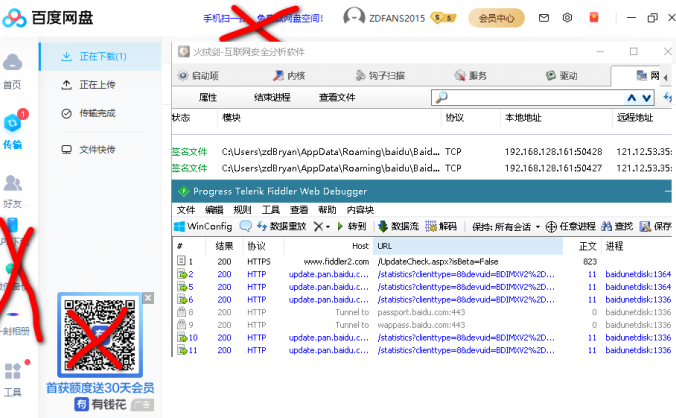676x418 pixels.
Task: Click the Baidu Netdisk logo
Action: click(x=47, y=18)
